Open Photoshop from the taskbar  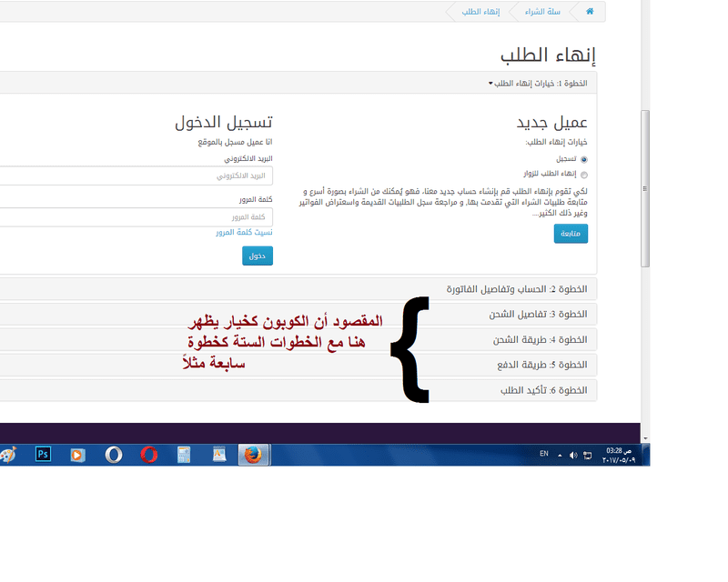pyautogui.click(x=43, y=455)
